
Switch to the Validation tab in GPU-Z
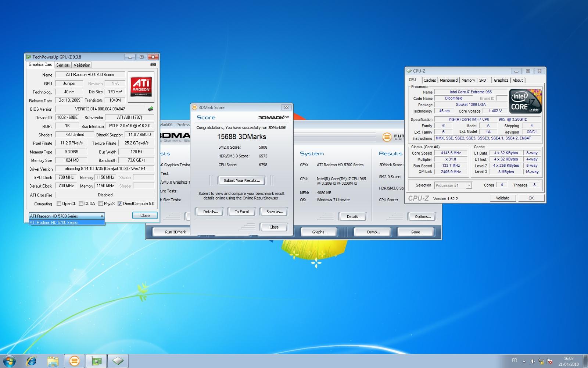point(82,65)
